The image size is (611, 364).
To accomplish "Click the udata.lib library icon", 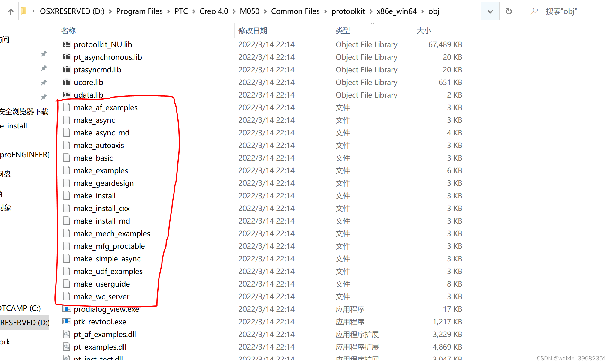I will pos(67,95).
